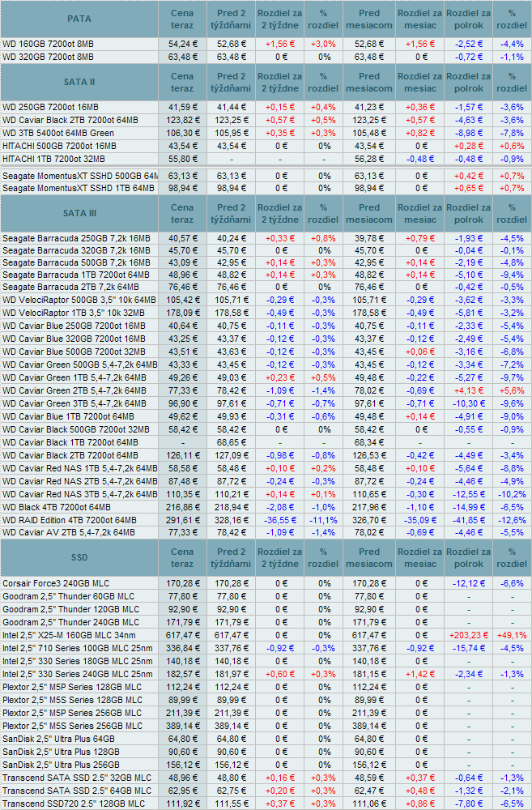Click WD Caviar AV 2TB row name
This screenshot has height=810, width=532.
coord(69,533)
